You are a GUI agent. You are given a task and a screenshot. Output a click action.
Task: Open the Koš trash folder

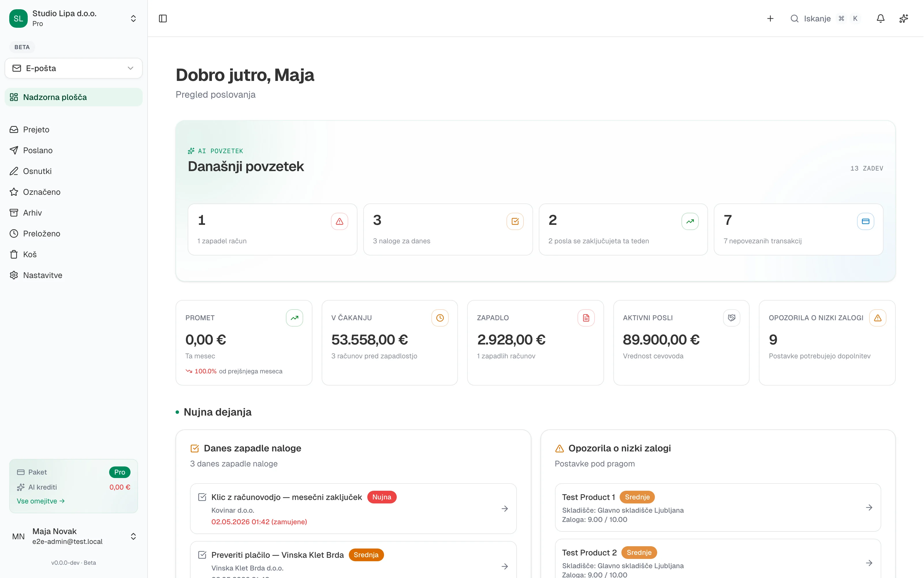point(74,254)
